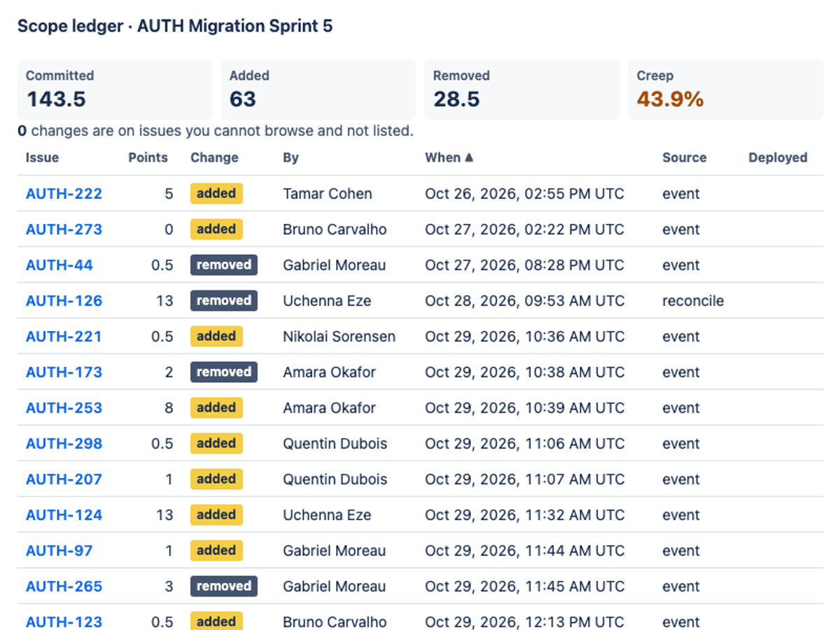Click the removed badge on AUTH-126 row
The height and width of the screenshot is (630, 840).
[x=224, y=300]
